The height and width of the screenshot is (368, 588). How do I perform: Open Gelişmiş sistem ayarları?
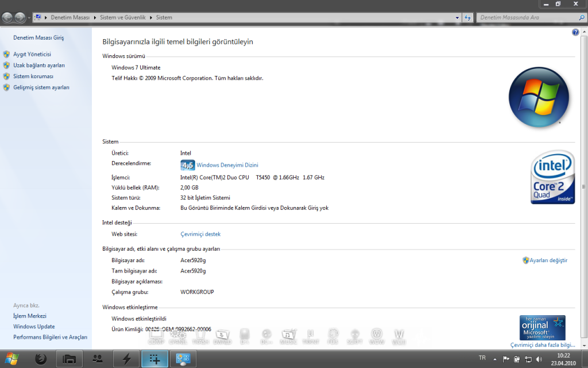[x=41, y=87]
